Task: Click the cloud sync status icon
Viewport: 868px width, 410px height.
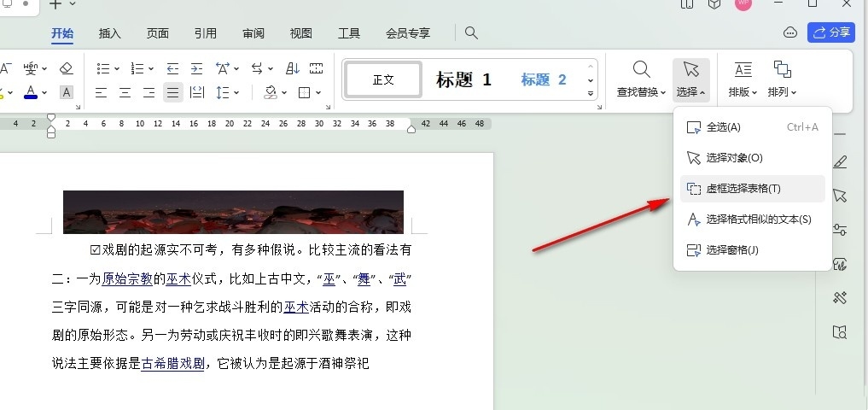Action: (x=790, y=32)
